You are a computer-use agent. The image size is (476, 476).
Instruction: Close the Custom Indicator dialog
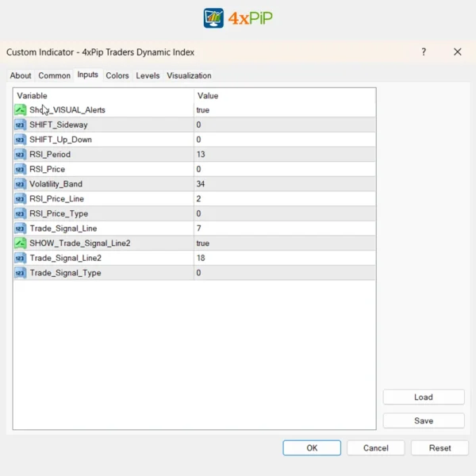pos(458,52)
